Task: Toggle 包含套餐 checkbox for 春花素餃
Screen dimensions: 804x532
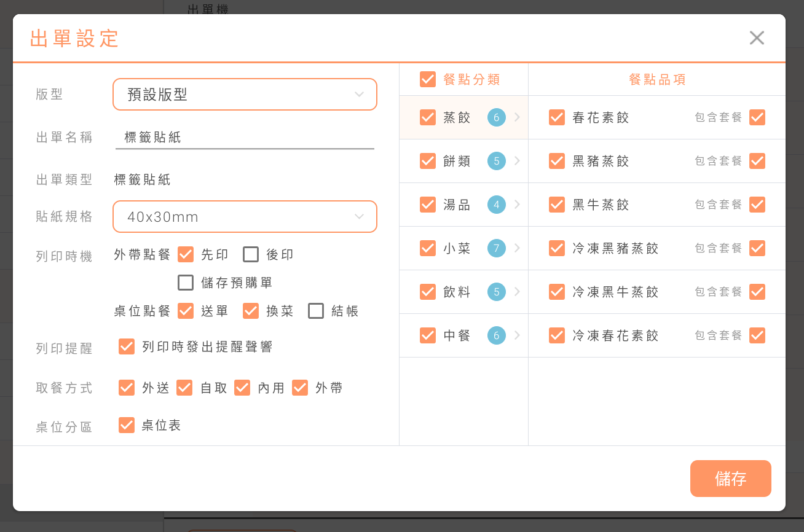Action: point(757,117)
